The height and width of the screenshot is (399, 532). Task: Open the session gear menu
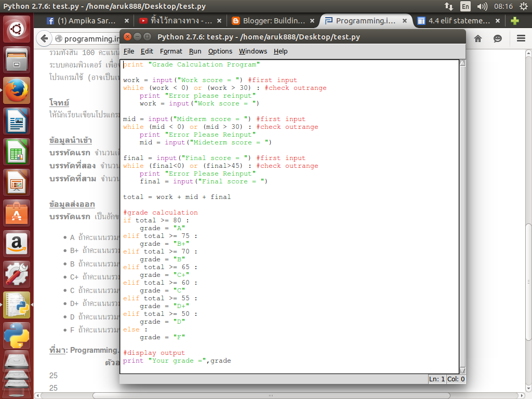pyautogui.click(x=524, y=7)
